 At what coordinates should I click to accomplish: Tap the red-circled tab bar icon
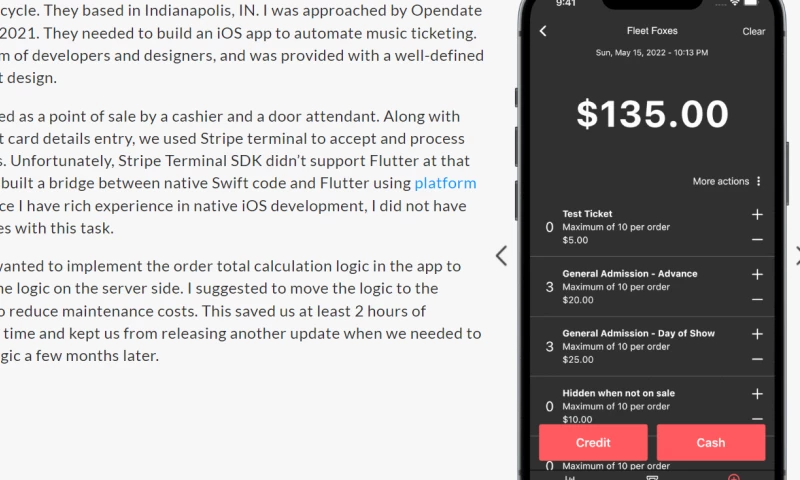pos(734,477)
